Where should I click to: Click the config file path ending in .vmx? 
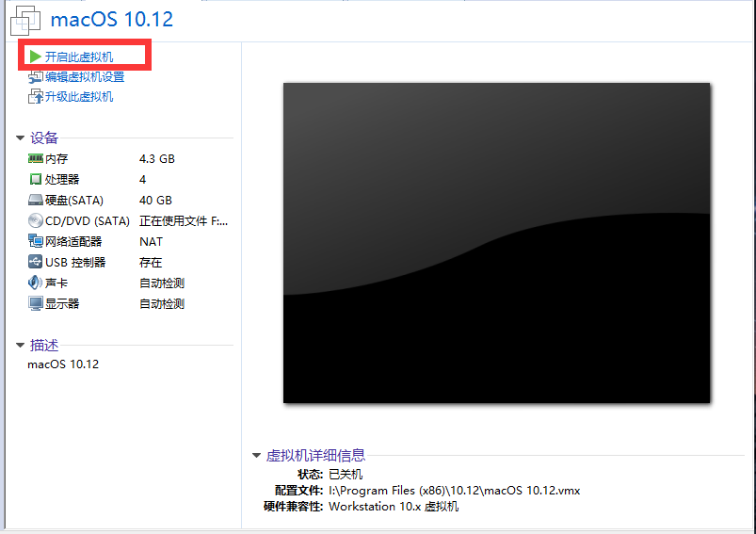pos(455,491)
